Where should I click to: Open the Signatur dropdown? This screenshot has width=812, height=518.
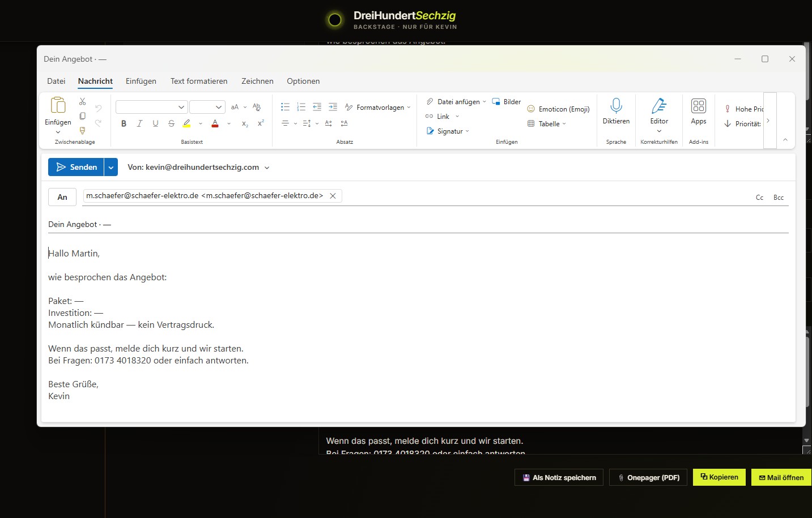pos(448,131)
